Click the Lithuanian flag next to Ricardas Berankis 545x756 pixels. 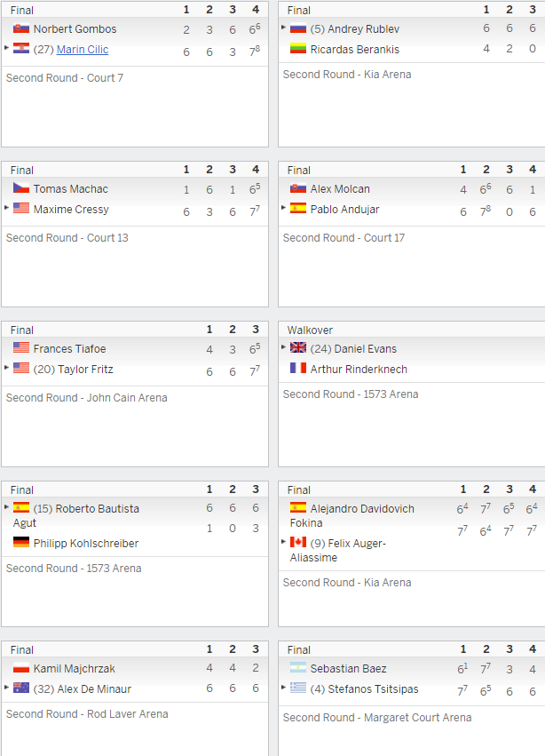click(298, 48)
